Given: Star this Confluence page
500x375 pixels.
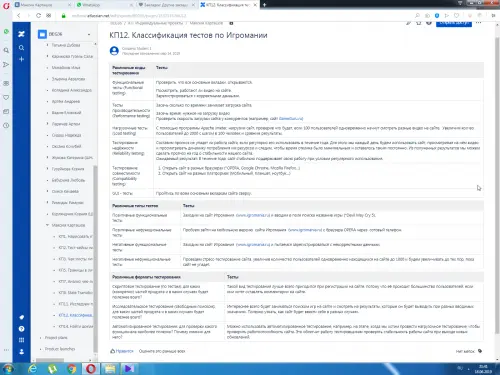Looking at the screenshot, I should (x=419, y=23).
